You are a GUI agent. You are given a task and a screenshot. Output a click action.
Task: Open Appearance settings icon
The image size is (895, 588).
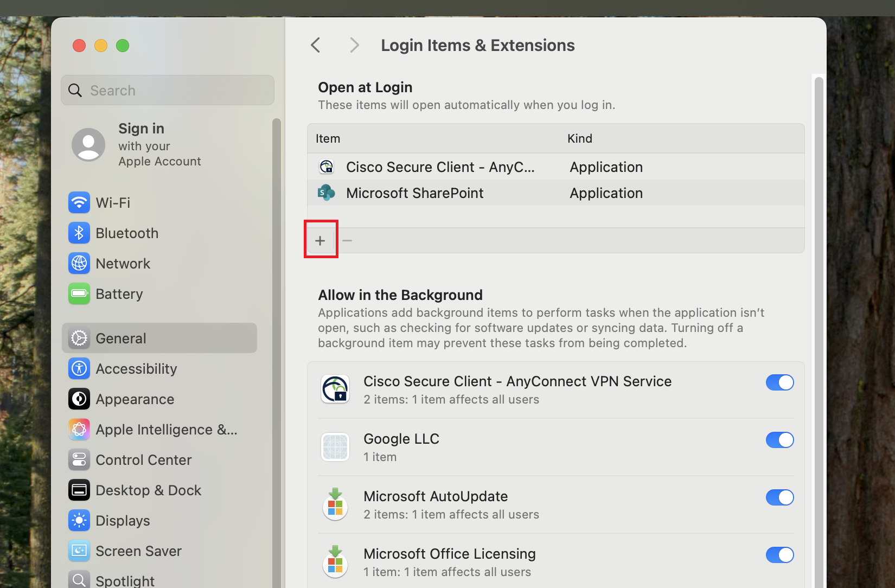click(79, 399)
